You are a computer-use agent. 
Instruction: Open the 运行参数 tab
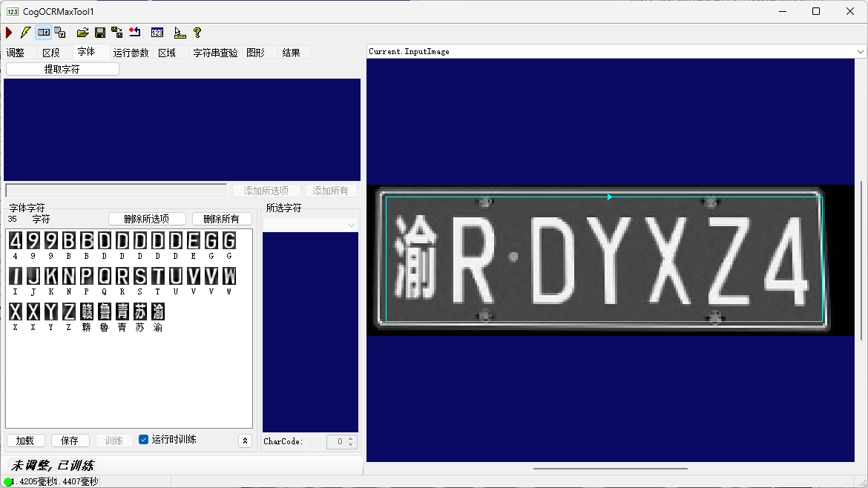(x=131, y=53)
